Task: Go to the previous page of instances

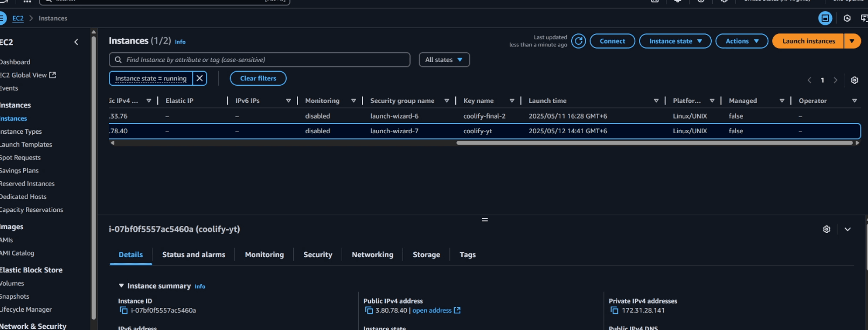Action: [809, 80]
